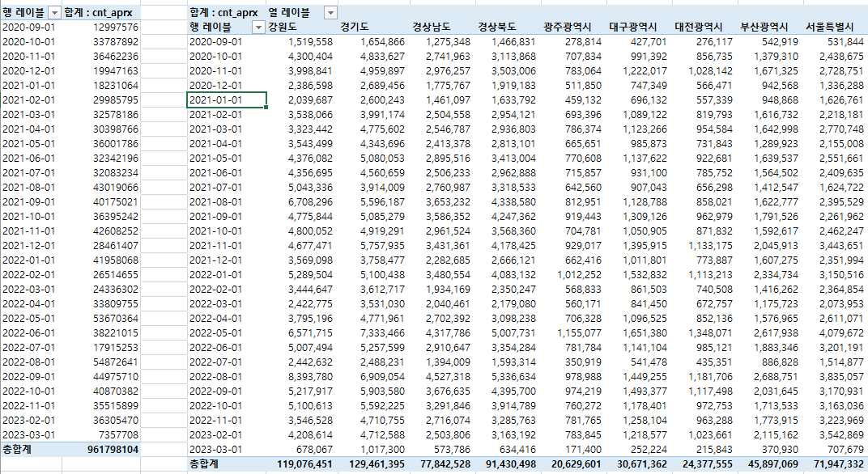
Task: Open the 행 레이블 filter above the 2020-09-01 row in right pivot
Action: click(x=258, y=28)
